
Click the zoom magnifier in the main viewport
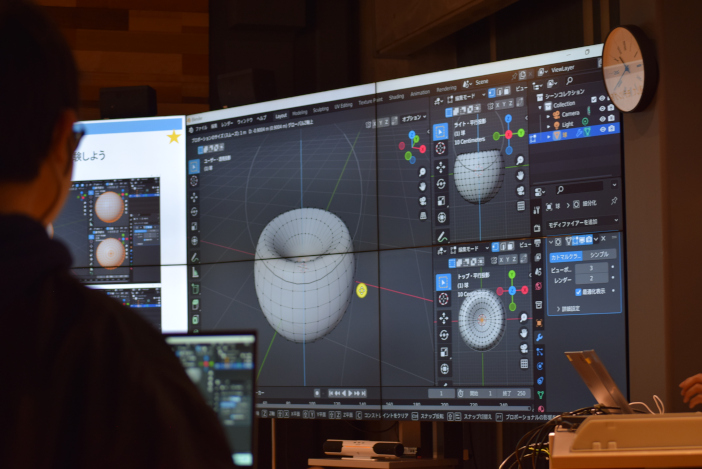click(422, 172)
